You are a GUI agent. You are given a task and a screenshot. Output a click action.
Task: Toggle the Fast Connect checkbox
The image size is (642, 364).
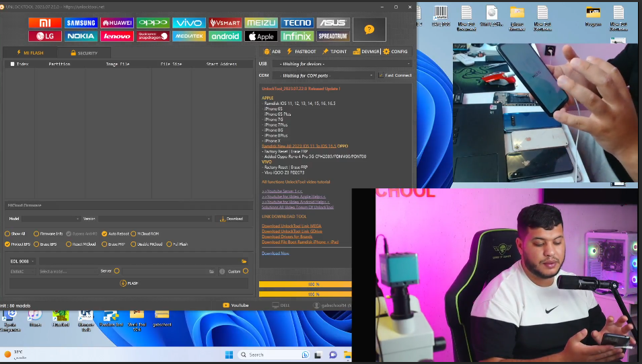(x=381, y=75)
